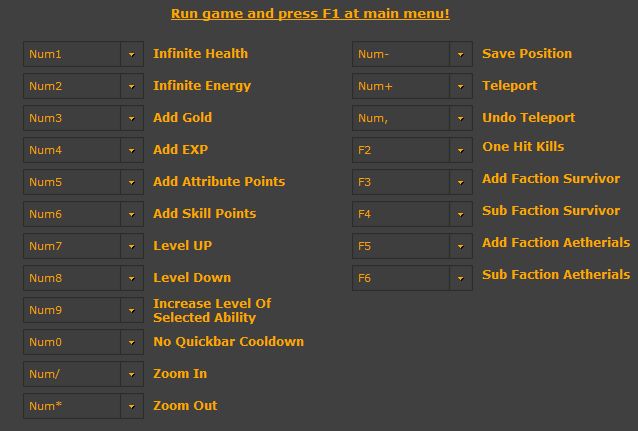Open the F6 dropdown for Sub Faction Aetherials
The width and height of the screenshot is (638, 431).
click(460, 279)
